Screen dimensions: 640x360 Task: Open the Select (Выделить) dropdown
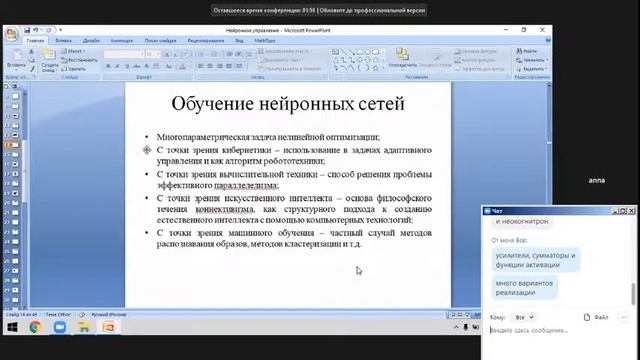point(531,69)
